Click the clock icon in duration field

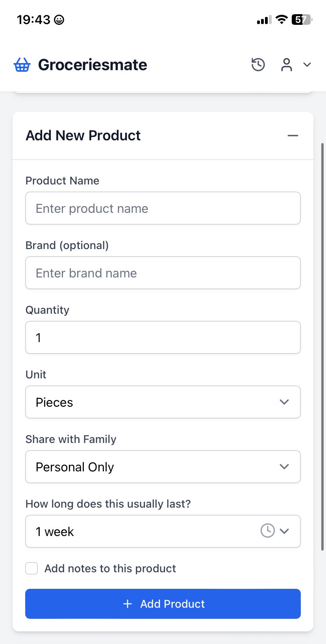tap(268, 530)
